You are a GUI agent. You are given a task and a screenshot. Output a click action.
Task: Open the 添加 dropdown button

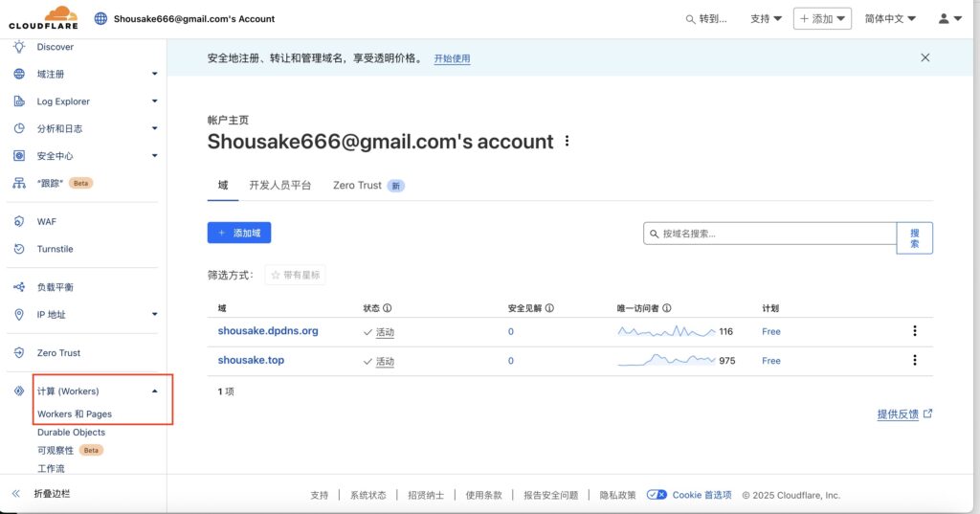(x=822, y=19)
